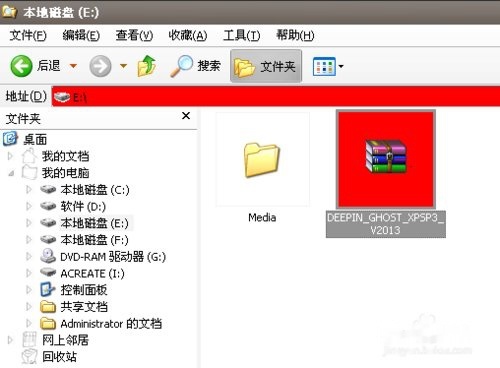Go back using the green Back arrow

(x=21, y=66)
